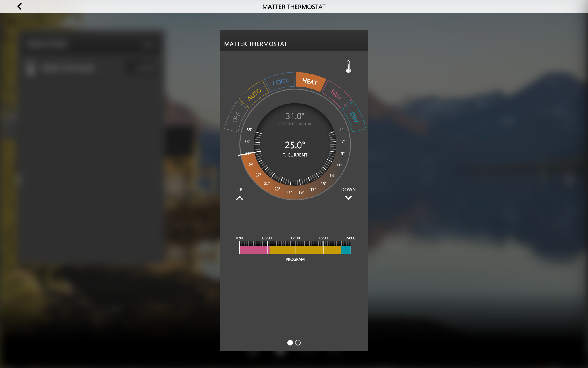This screenshot has height=368, width=588.
Task: Switch the thermostat to OFF mode
Action: click(236, 117)
